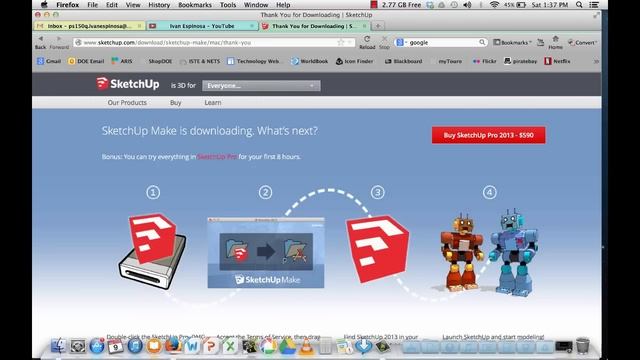Open the Edit menu
The width and height of the screenshot is (640, 360).
[x=112, y=5]
